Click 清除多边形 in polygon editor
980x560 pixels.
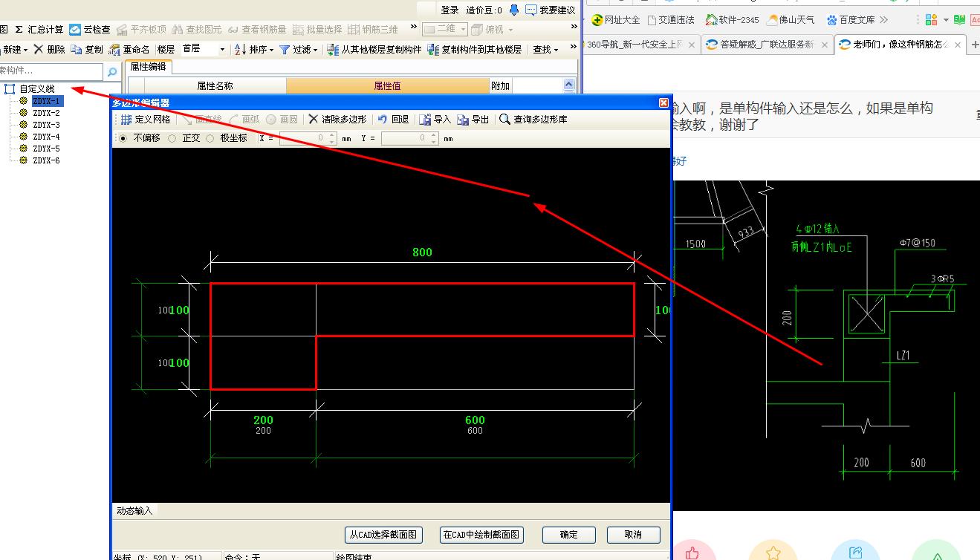337,119
